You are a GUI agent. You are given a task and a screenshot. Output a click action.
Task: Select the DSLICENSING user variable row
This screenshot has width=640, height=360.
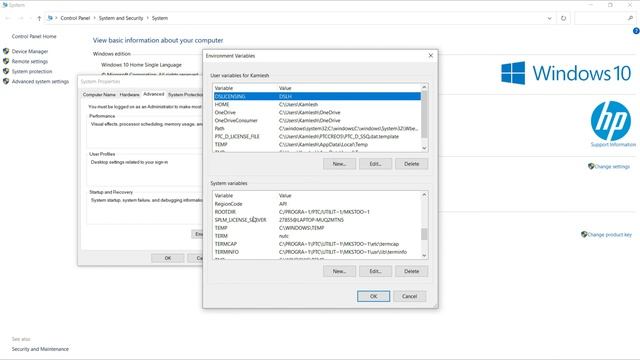[x=317, y=96]
